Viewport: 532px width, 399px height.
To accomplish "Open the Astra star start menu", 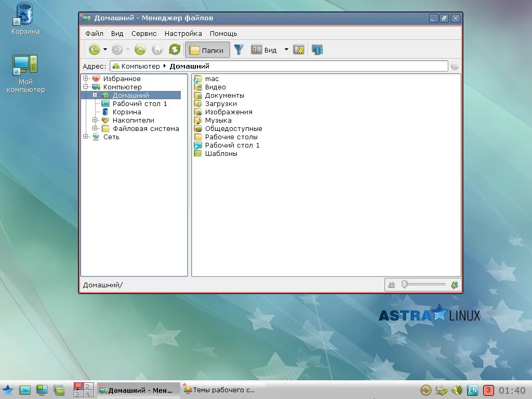I will click(7, 390).
